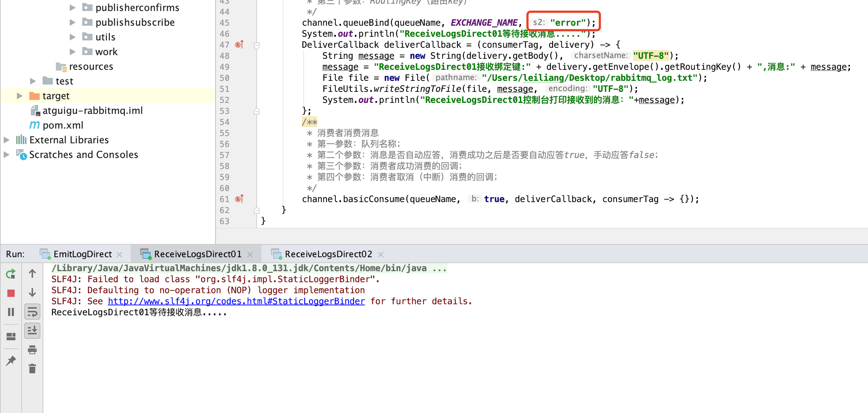Open pom.xml in project tree

63,125
